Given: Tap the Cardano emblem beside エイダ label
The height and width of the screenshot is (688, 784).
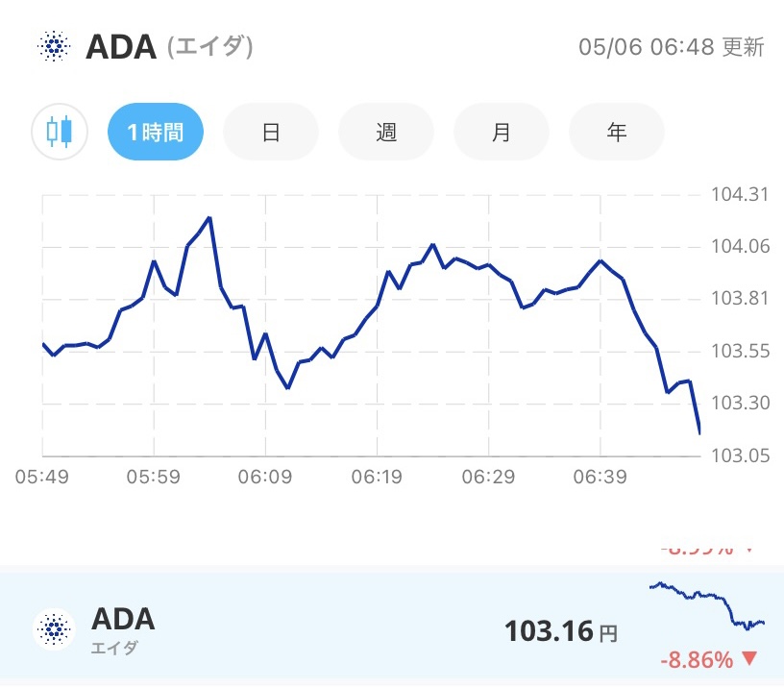Looking at the screenshot, I should pos(55,628).
